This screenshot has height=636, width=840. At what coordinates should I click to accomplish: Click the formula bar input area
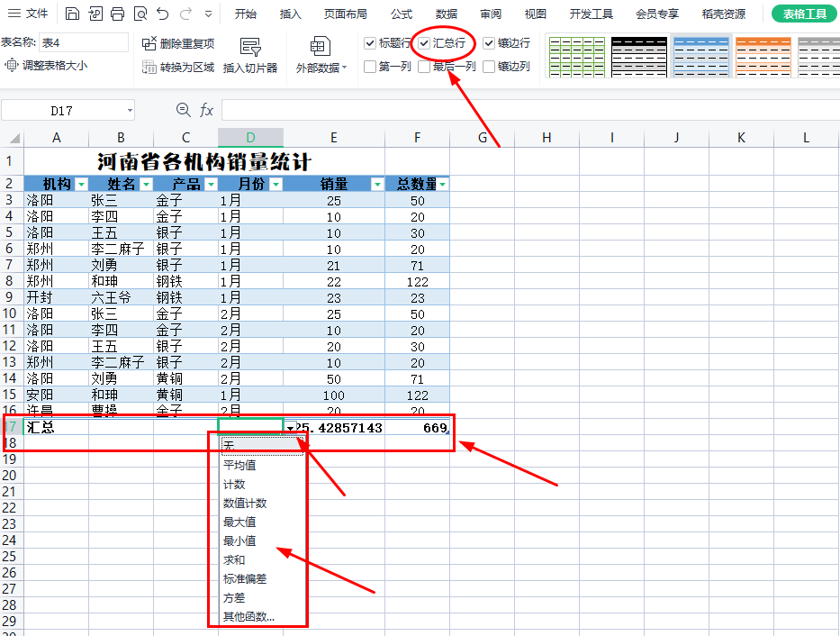pyautogui.click(x=530, y=111)
